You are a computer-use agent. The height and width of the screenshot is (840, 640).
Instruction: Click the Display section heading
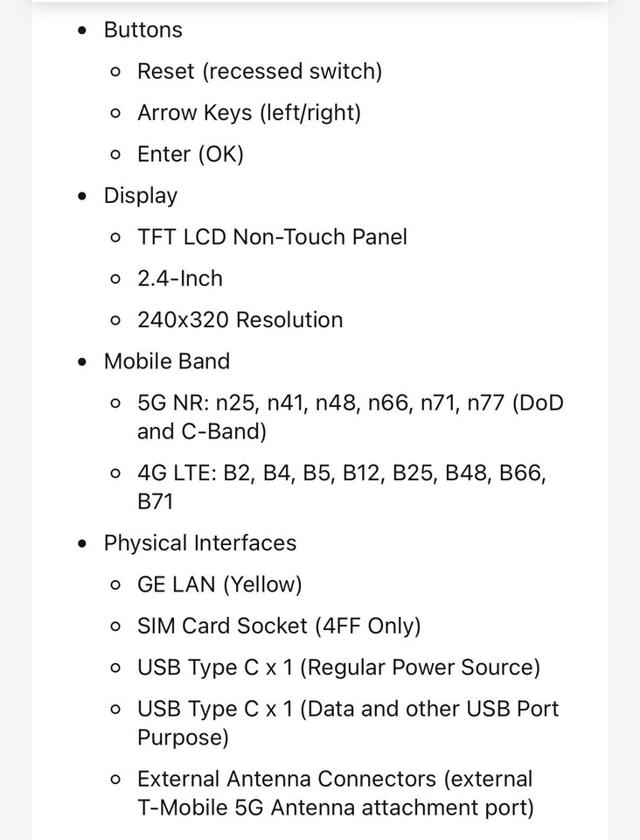tap(140, 196)
